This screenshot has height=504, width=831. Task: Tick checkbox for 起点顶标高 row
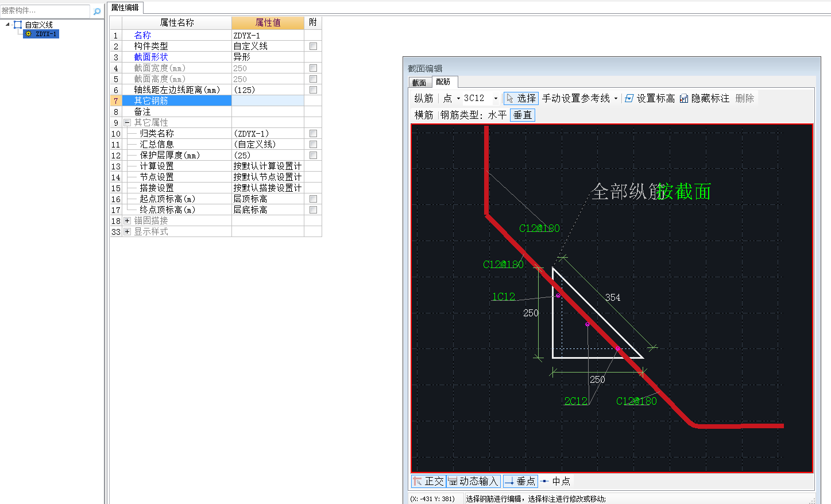pyautogui.click(x=313, y=199)
